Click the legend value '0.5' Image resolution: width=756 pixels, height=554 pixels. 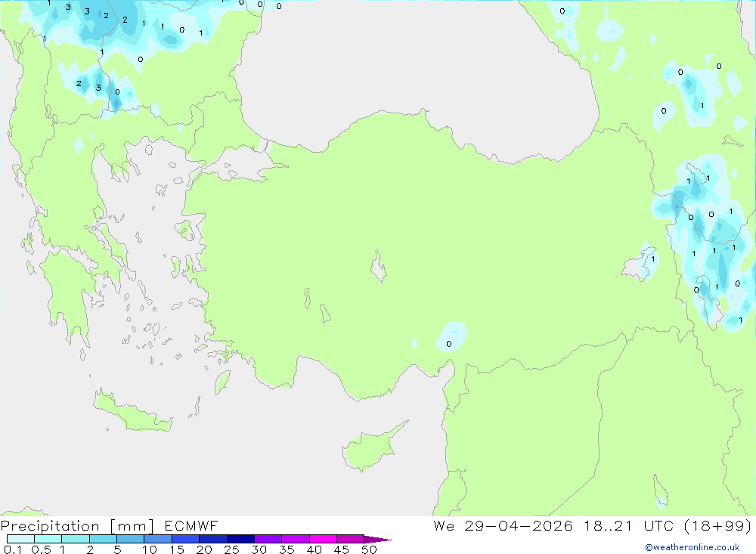coord(41,549)
